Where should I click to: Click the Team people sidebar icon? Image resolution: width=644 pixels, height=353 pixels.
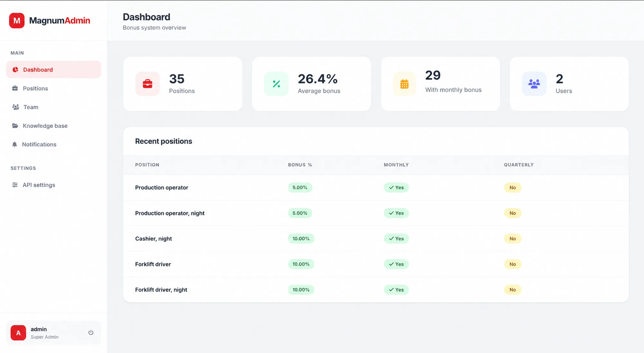pos(15,107)
